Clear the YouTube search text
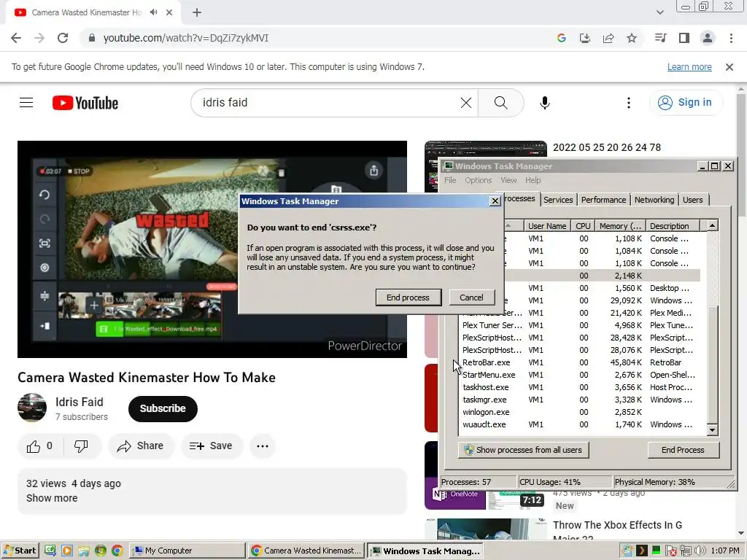Viewport: 747px width, 560px height. 466,102
